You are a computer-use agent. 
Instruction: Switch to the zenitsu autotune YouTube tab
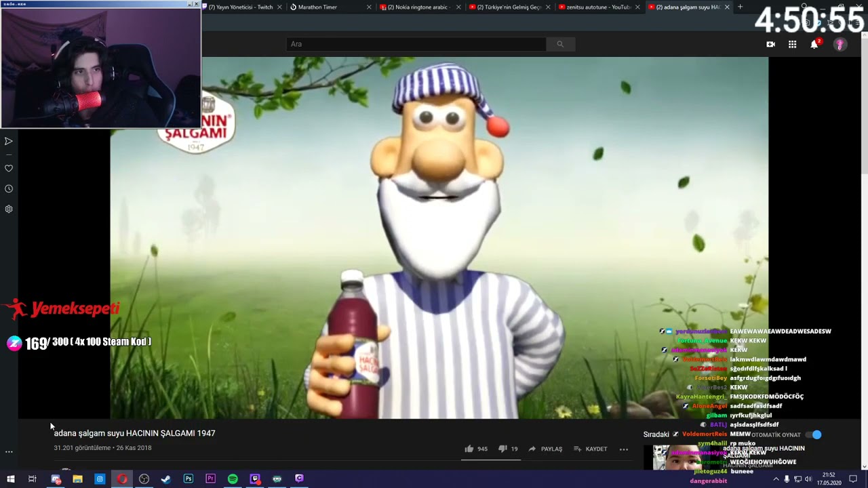pos(599,7)
